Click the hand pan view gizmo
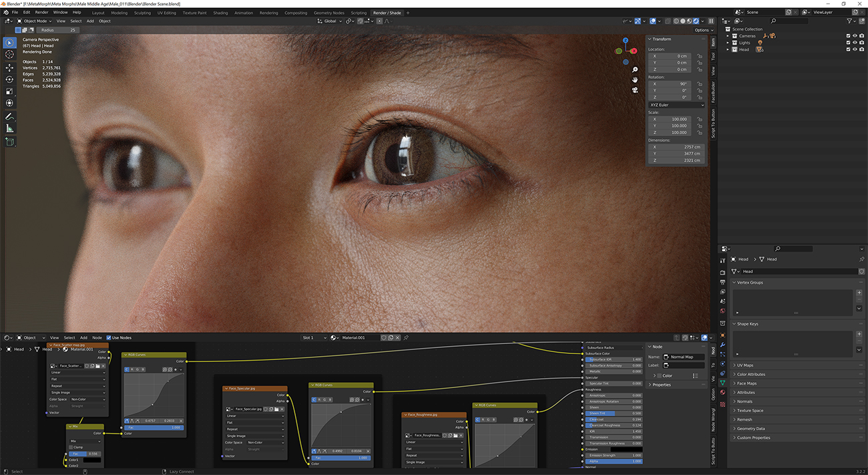Image resolution: width=868 pixels, height=475 pixels. [x=634, y=80]
